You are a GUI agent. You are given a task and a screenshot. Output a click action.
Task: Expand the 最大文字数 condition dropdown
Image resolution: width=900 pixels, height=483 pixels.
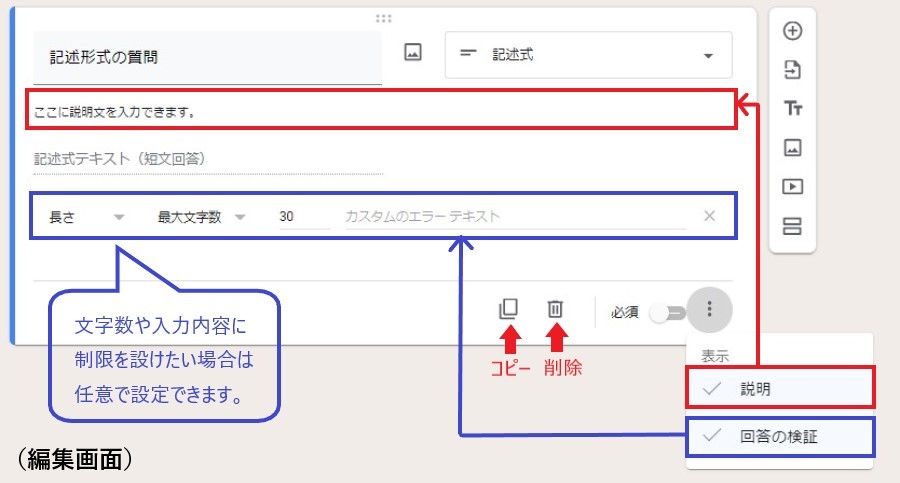200,216
